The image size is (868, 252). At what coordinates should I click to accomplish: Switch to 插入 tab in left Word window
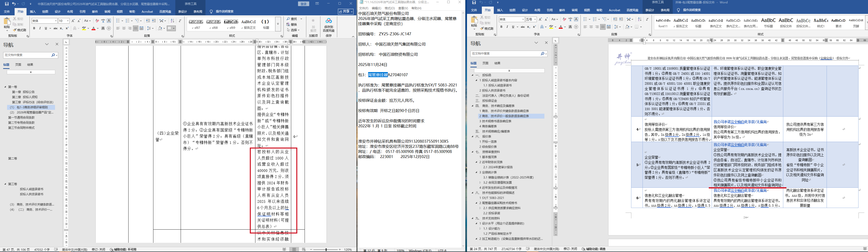tap(33, 11)
